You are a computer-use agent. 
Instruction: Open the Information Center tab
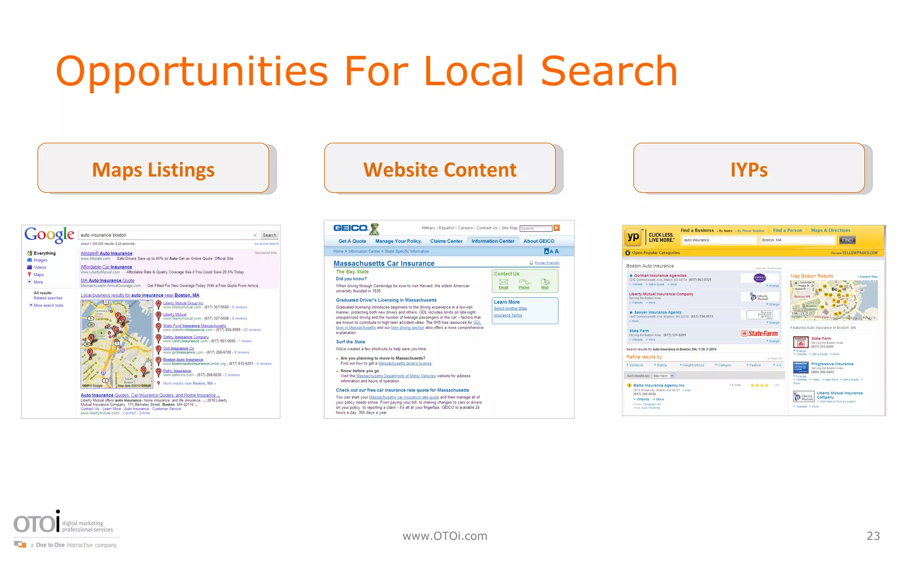(493, 241)
